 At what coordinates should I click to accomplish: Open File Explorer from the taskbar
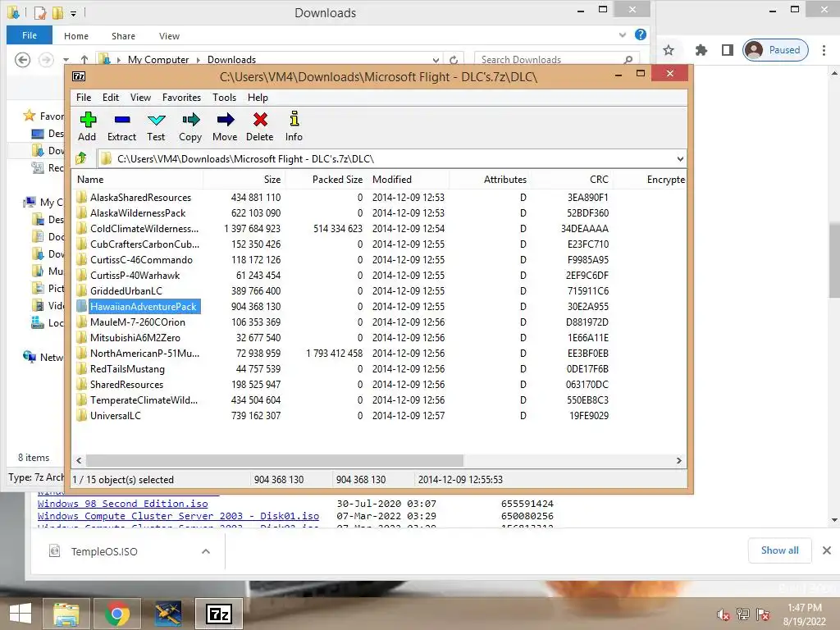(x=66, y=614)
